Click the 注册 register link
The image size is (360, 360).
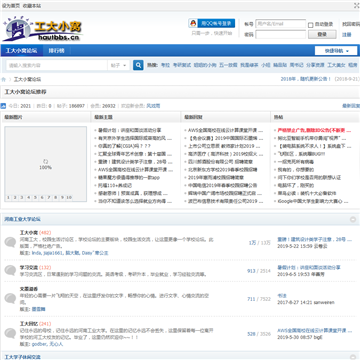pos(347,35)
